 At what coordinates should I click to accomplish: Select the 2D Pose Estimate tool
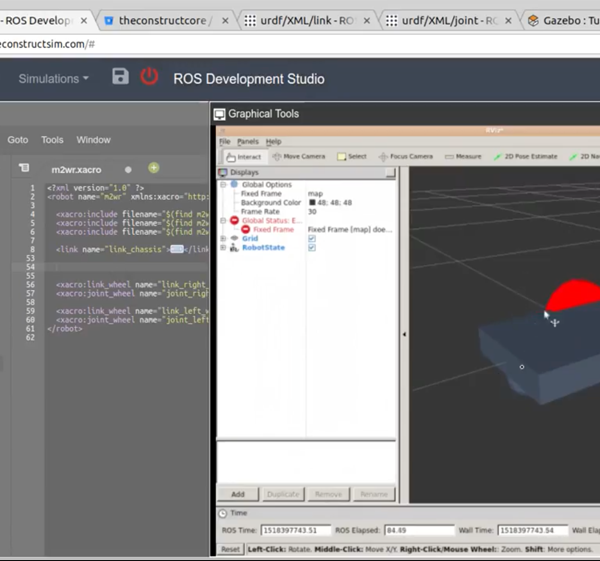[526, 157]
